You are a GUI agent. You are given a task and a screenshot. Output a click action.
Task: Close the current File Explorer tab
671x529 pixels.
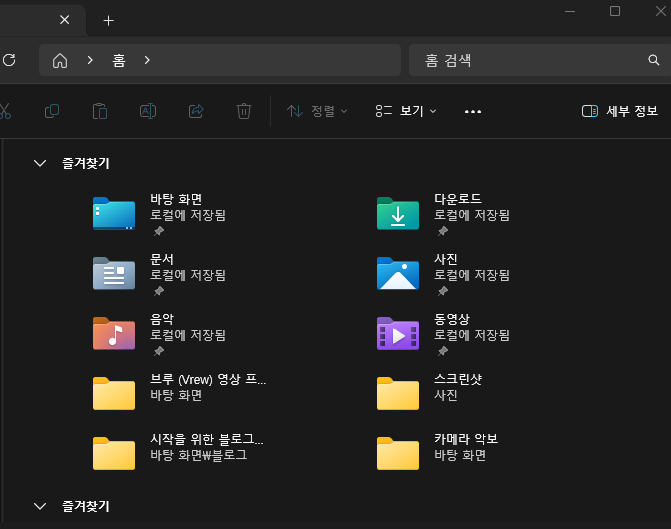click(x=65, y=20)
